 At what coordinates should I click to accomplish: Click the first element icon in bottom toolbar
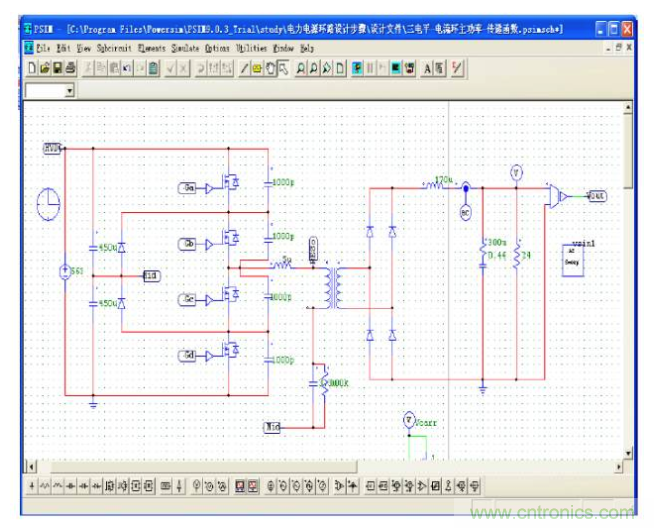[32, 487]
